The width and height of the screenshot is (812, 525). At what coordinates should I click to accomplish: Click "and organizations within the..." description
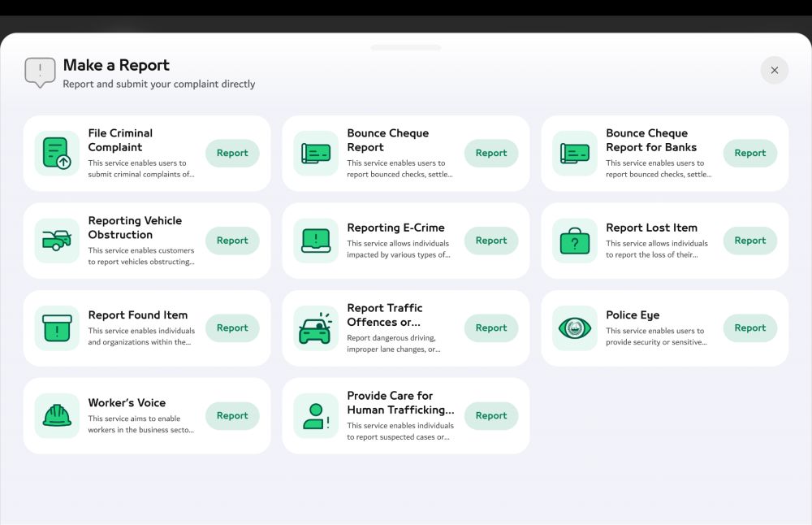(140, 342)
